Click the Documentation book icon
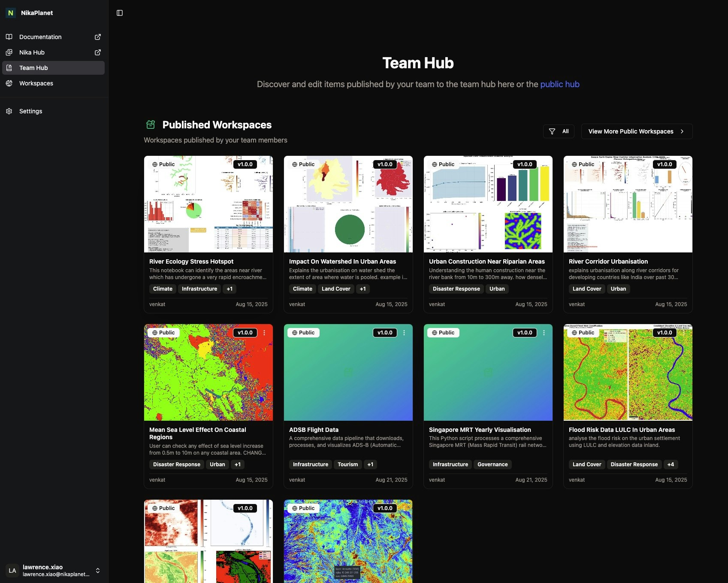 [x=9, y=37]
